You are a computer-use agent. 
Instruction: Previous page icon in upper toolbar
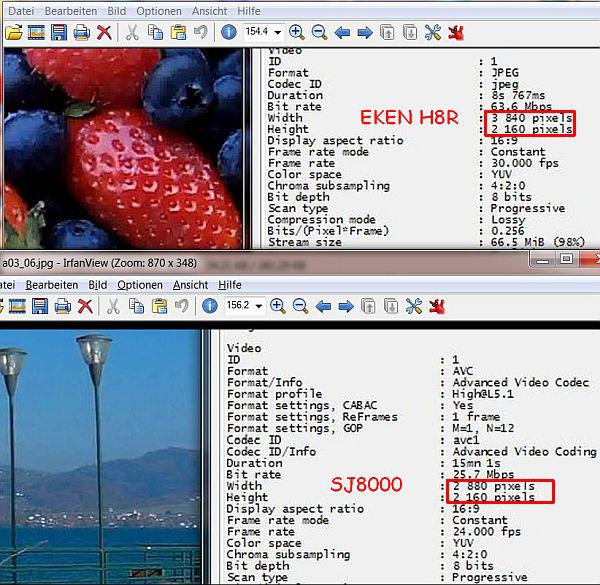(x=387, y=33)
